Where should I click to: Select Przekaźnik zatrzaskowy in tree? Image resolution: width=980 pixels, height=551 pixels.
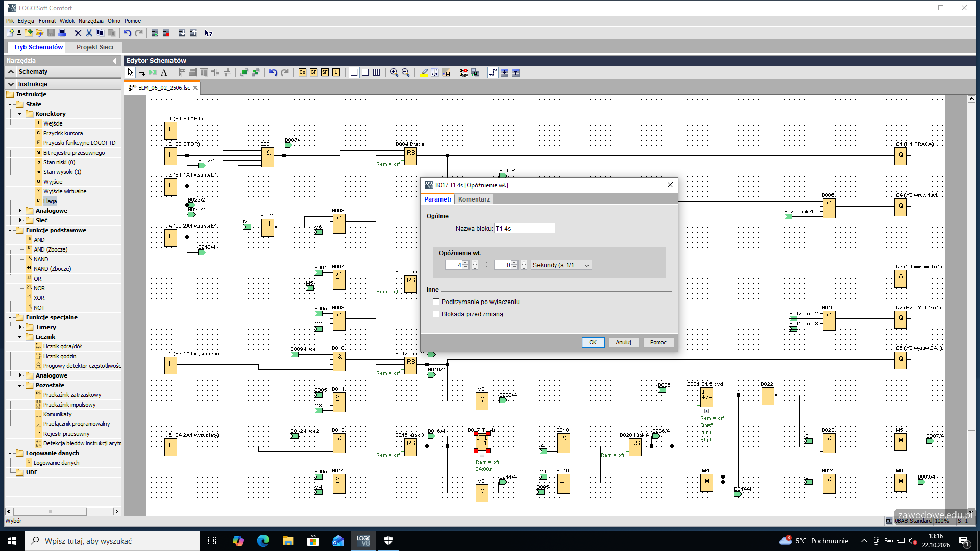(x=72, y=395)
